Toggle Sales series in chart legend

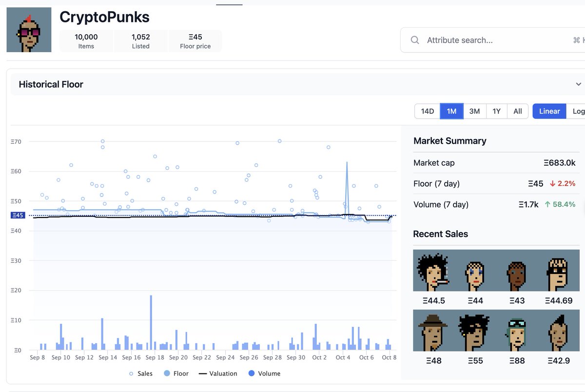[x=140, y=373]
